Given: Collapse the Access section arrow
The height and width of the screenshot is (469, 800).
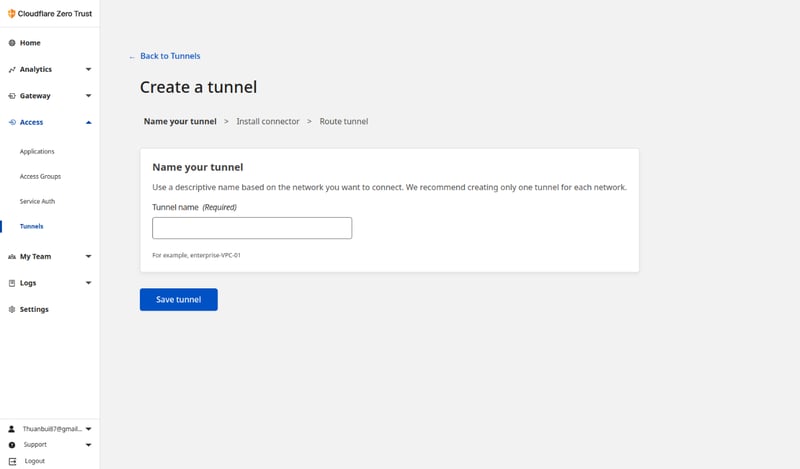Looking at the screenshot, I should click(88, 122).
